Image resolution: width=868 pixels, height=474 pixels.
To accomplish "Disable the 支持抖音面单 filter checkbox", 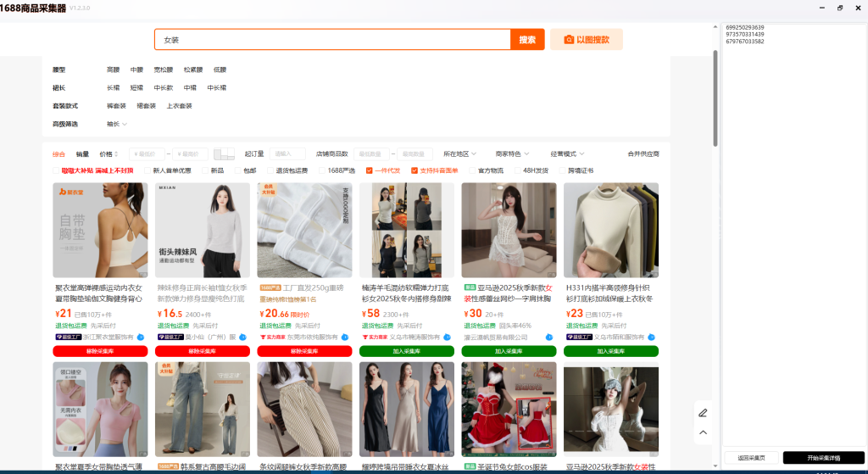I will click(x=415, y=170).
